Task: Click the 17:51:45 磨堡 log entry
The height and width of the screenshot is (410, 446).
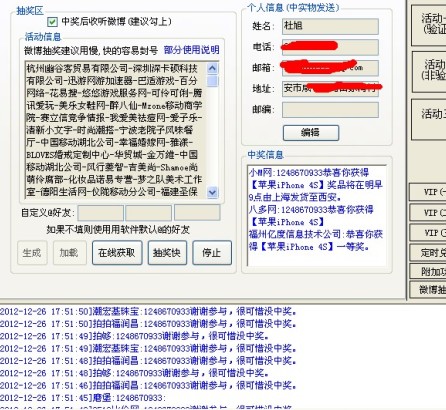Action: [83, 398]
